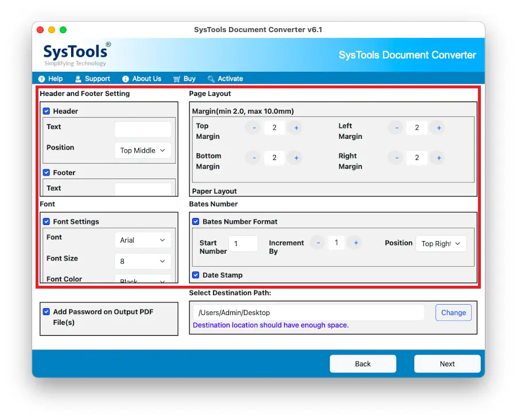Image resolution: width=517 pixels, height=420 pixels.
Task: Toggle the Bates Number Format checkbox
Action: coord(196,221)
